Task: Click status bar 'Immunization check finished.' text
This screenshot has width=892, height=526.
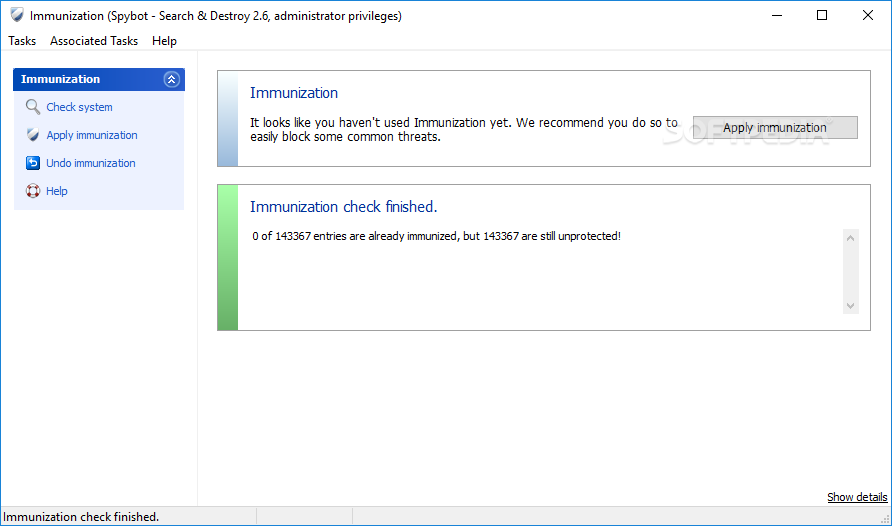Action: pyautogui.click(x=81, y=517)
